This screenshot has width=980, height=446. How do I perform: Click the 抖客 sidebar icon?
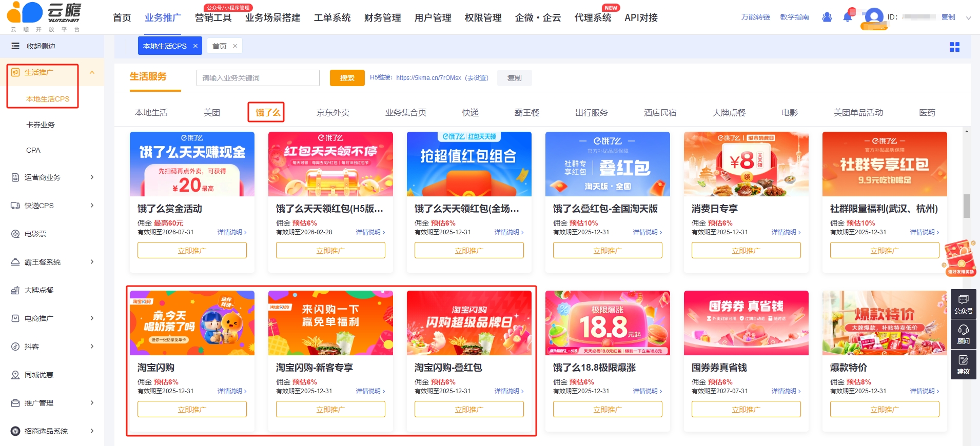click(15, 347)
